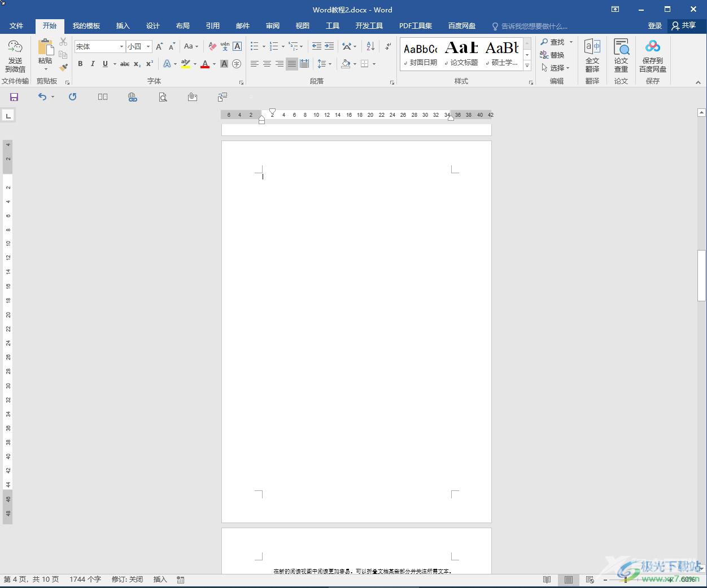Increase font size with the grow font icon

coord(159,46)
